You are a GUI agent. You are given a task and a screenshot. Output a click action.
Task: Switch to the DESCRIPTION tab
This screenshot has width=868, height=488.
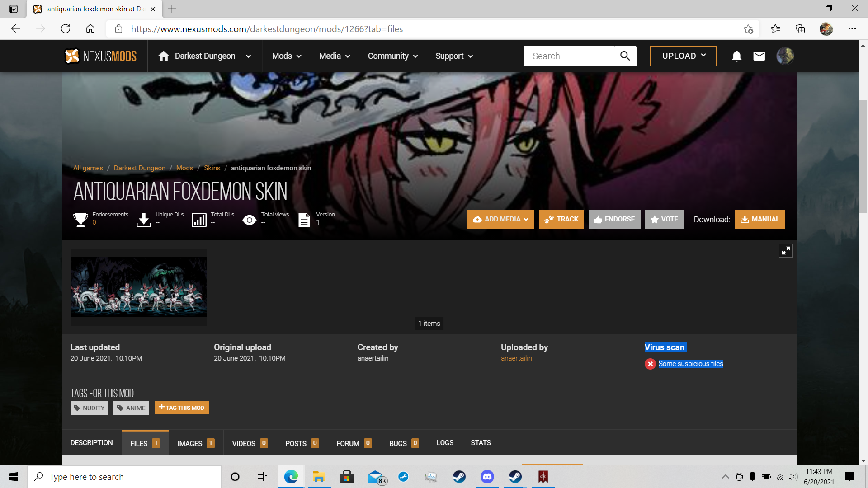point(92,443)
